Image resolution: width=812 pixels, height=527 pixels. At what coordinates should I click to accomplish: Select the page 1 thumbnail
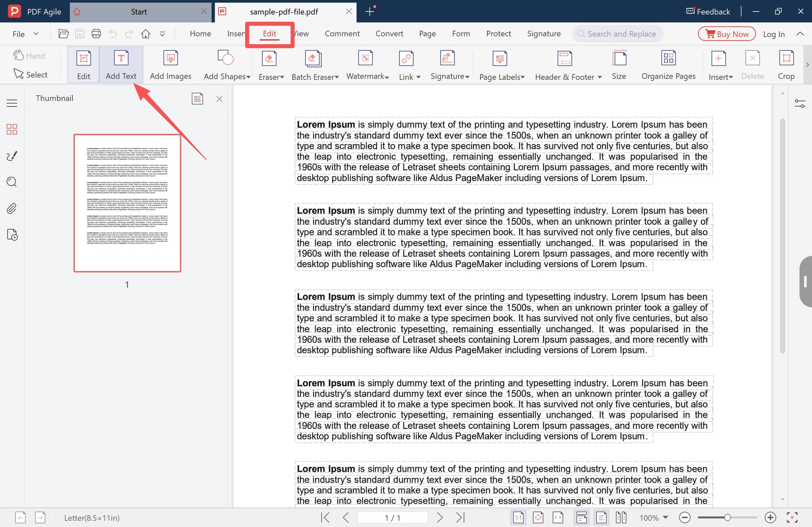pos(127,203)
